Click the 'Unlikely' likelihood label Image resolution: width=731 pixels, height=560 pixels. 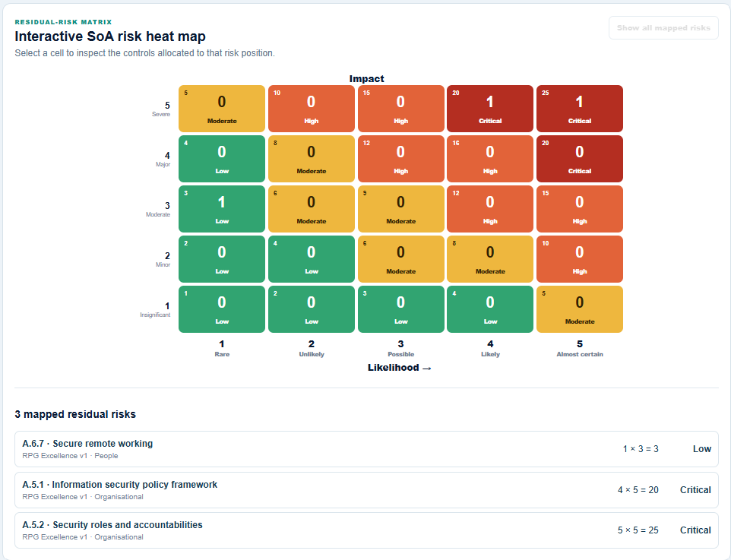point(312,354)
